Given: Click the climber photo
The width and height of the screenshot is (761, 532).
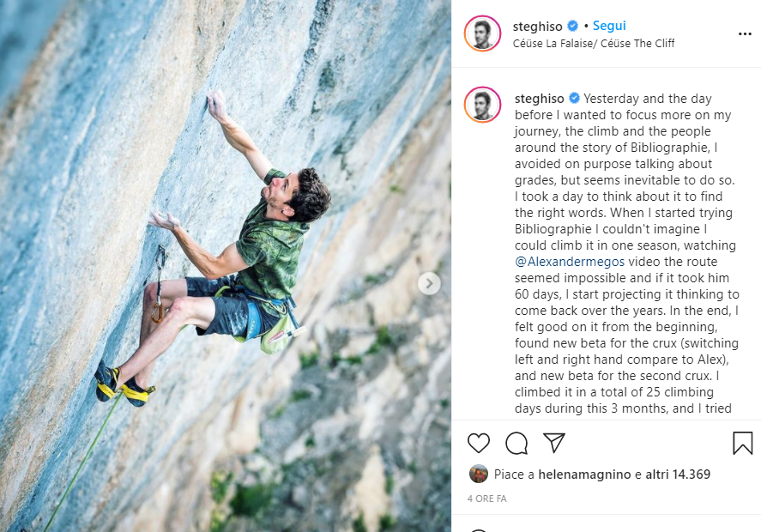Looking at the screenshot, I should click(x=226, y=266).
